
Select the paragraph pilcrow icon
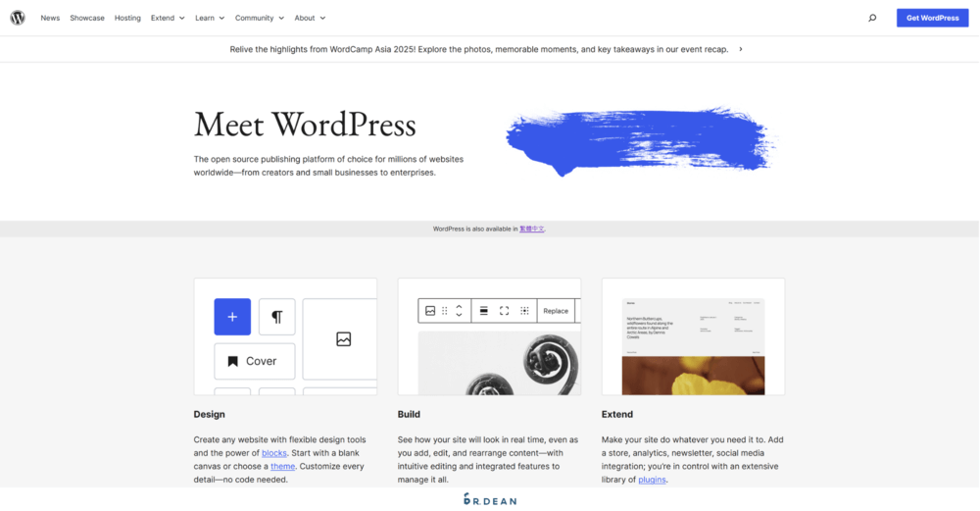pos(277,317)
